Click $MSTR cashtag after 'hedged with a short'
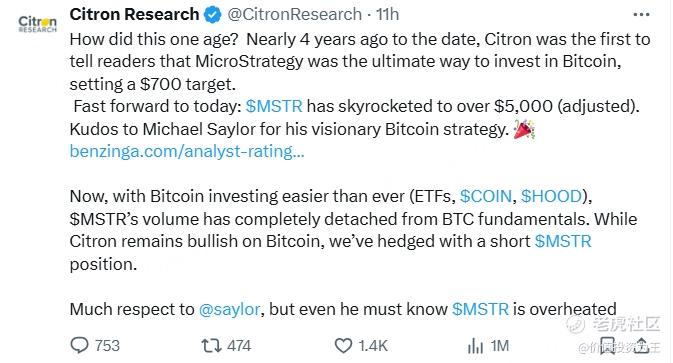 [x=563, y=241]
